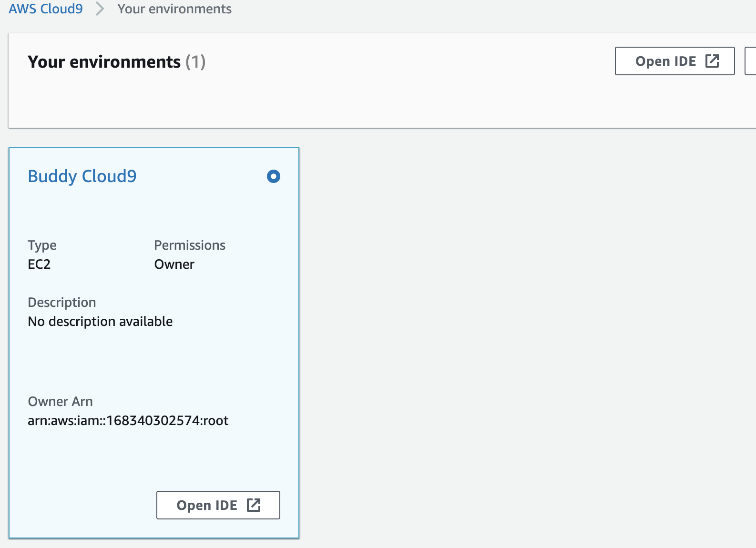Click the No description available text
The width and height of the screenshot is (756, 548).
[100, 322]
